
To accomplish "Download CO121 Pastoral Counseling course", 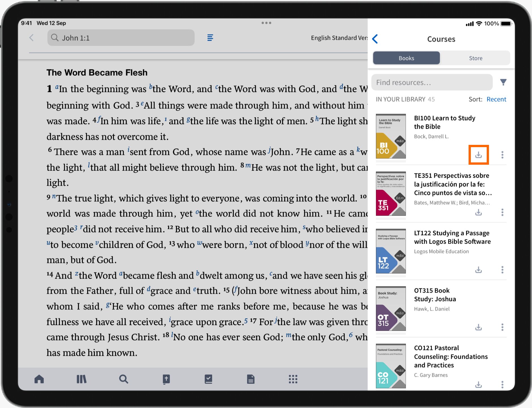I will 478,385.
